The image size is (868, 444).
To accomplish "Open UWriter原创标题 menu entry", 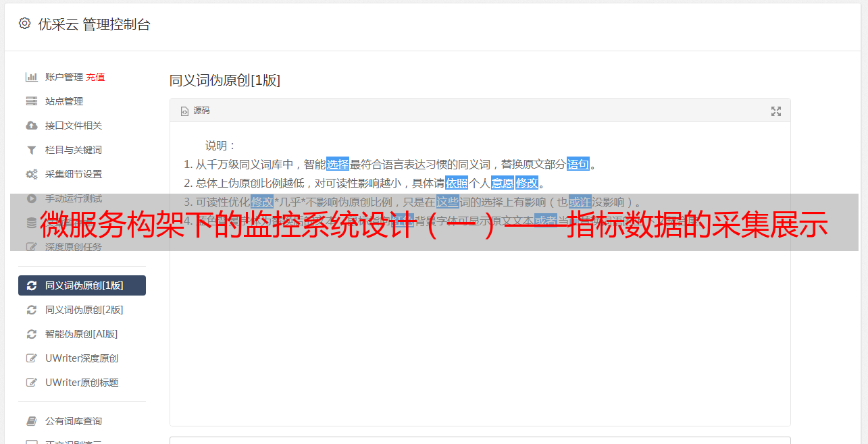I will [x=82, y=383].
